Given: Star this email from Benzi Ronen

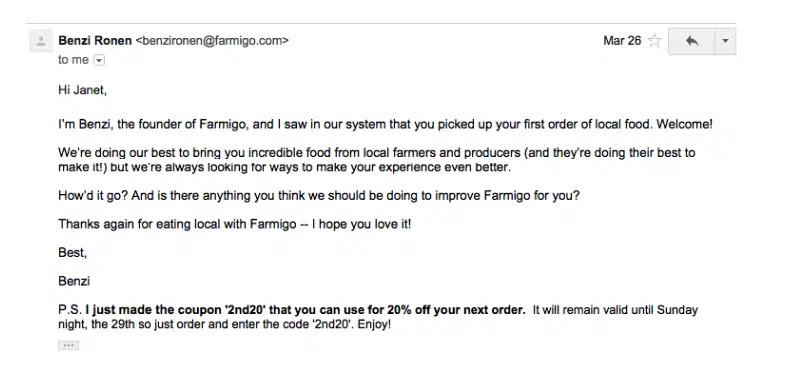Looking at the screenshot, I should [654, 41].
